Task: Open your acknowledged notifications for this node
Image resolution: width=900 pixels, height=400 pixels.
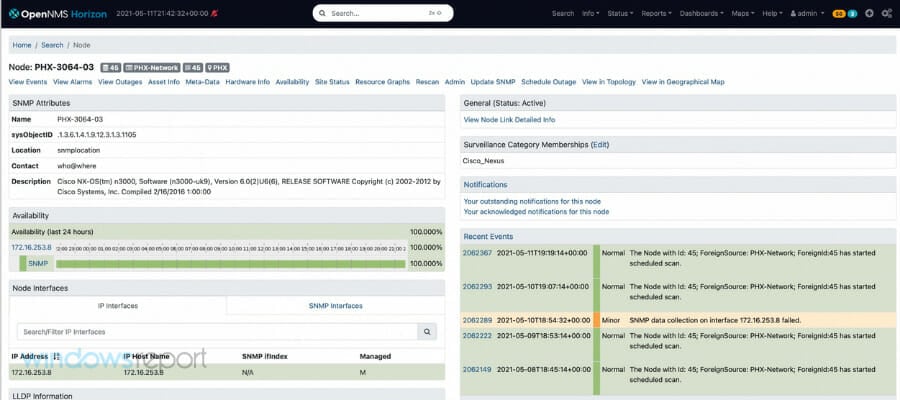Action: (x=536, y=212)
